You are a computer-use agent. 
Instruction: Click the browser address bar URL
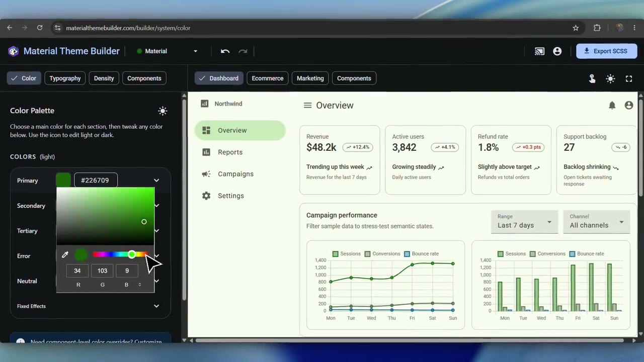click(x=128, y=28)
